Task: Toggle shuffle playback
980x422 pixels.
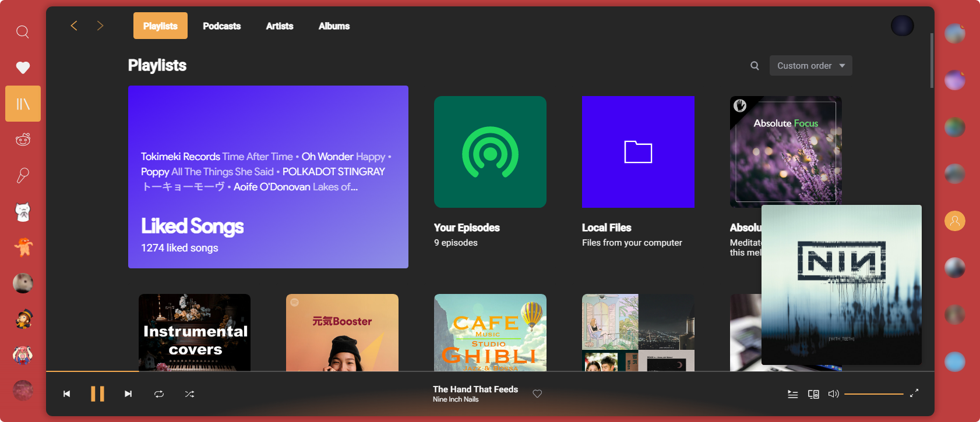Action: (189, 394)
